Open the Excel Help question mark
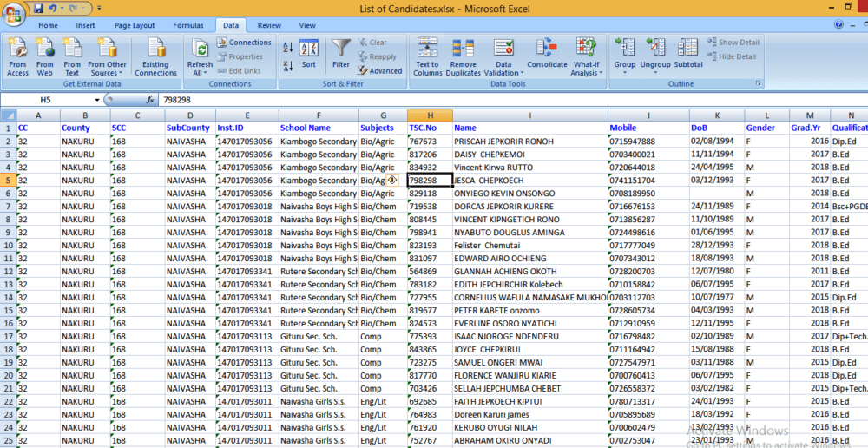 coord(838,25)
